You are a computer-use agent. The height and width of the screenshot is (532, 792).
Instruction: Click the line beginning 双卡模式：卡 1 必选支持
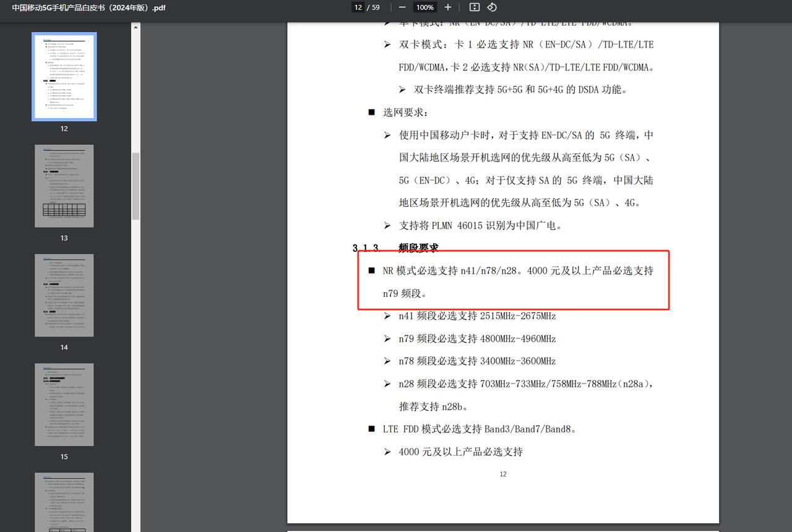point(526,45)
